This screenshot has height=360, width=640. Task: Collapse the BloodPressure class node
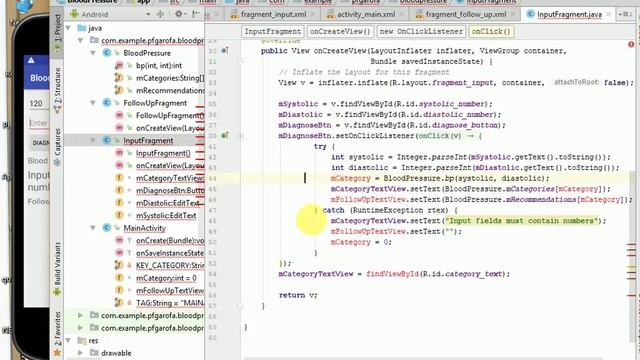93,53
